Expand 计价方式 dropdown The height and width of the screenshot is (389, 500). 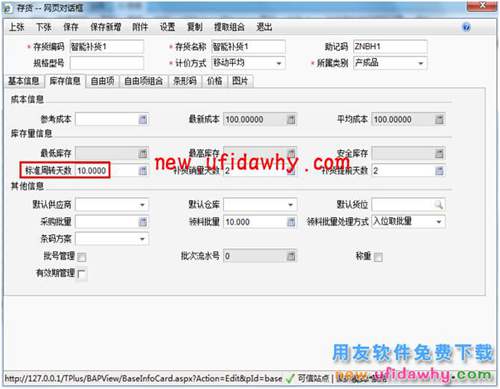coord(279,63)
